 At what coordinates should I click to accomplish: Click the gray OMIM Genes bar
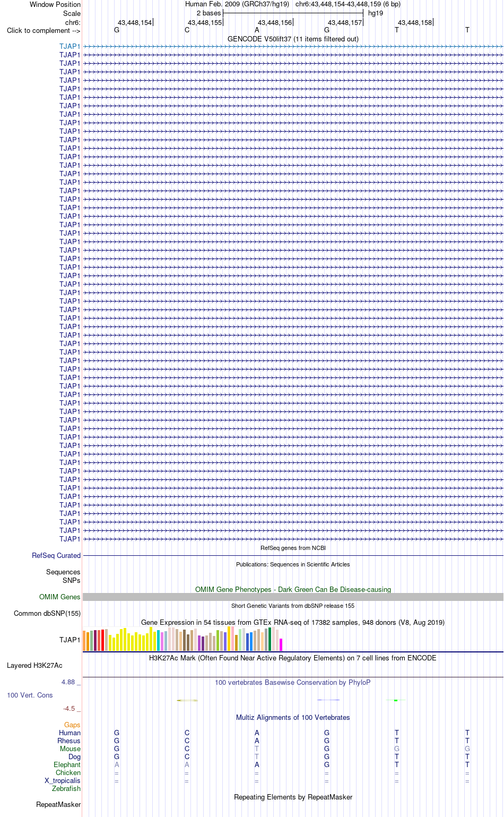[x=293, y=597]
